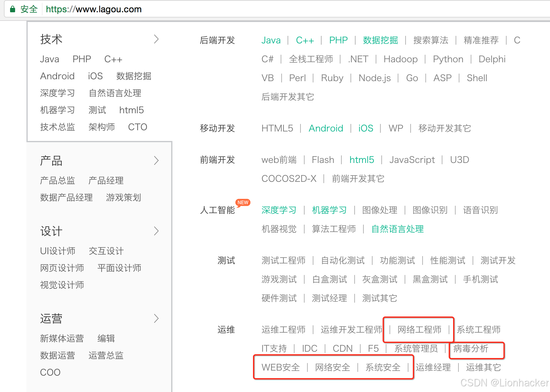Click the NEW badge beside 人工智能
This screenshot has width=550, height=392.
click(242, 203)
